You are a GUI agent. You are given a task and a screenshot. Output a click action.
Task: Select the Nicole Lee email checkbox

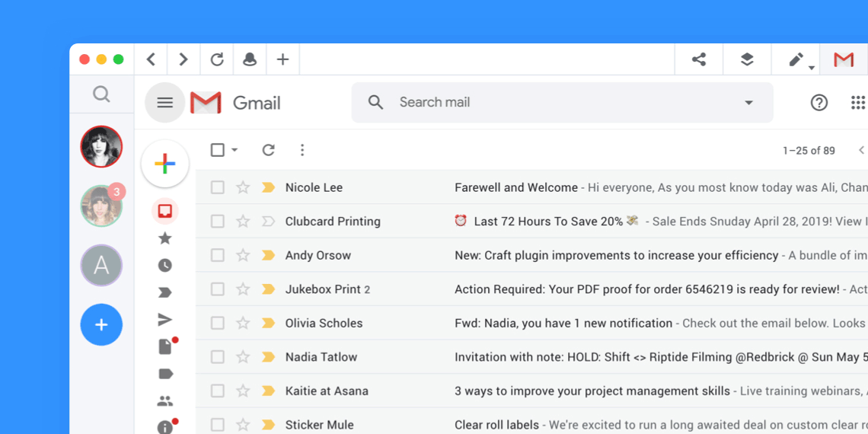click(218, 187)
